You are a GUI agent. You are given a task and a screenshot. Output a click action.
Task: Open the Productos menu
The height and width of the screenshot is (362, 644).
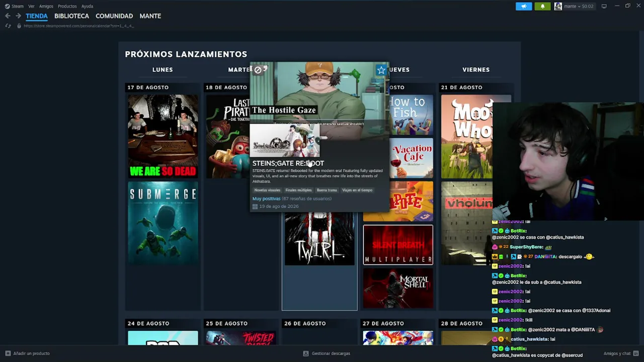[67, 6]
